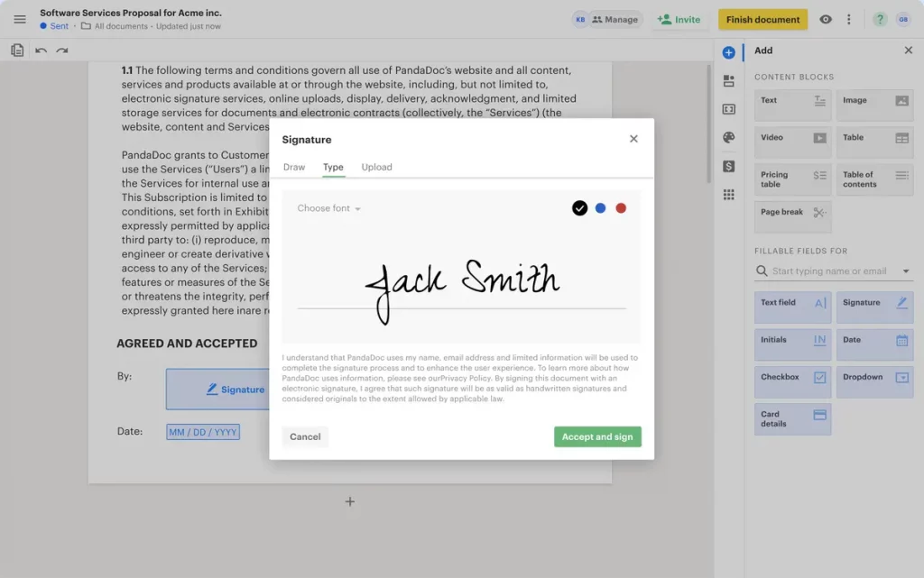Add a Dropdown fillable field
This screenshot has height=578, width=924.
(874, 382)
